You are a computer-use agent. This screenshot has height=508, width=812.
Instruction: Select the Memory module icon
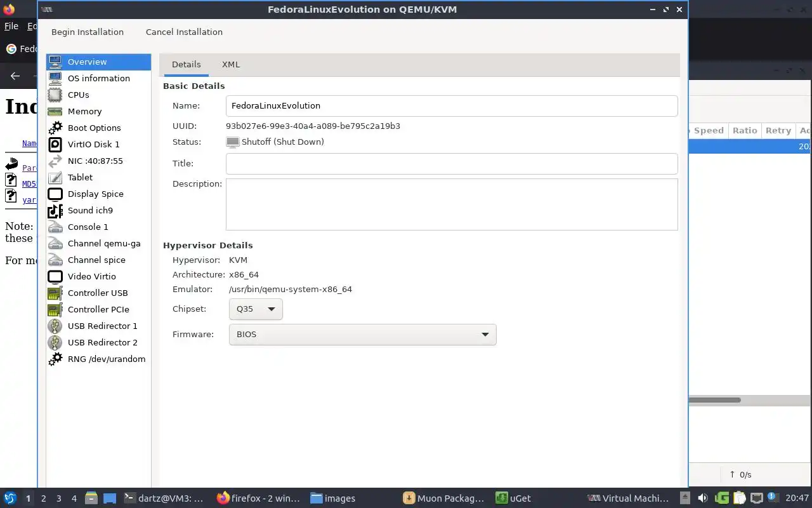point(55,111)
